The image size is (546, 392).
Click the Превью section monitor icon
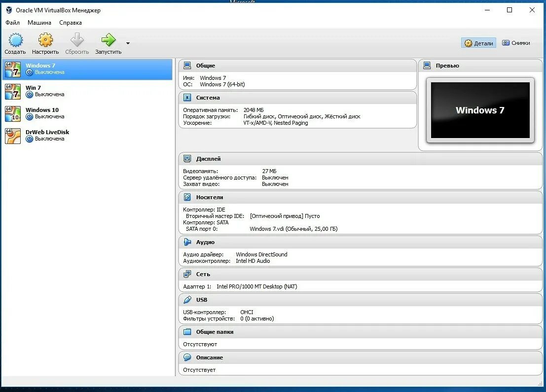coord(427,66)
